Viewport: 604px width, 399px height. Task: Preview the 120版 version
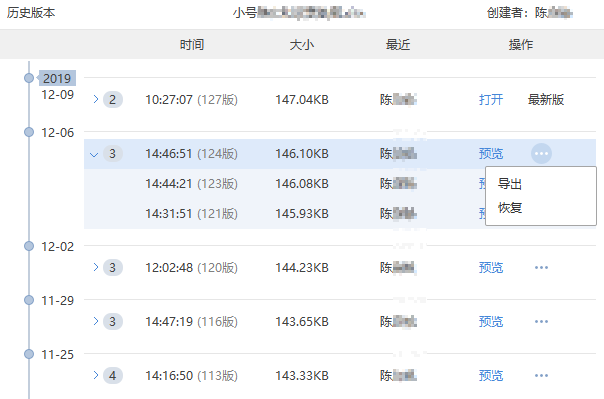[x=491, y=268]
